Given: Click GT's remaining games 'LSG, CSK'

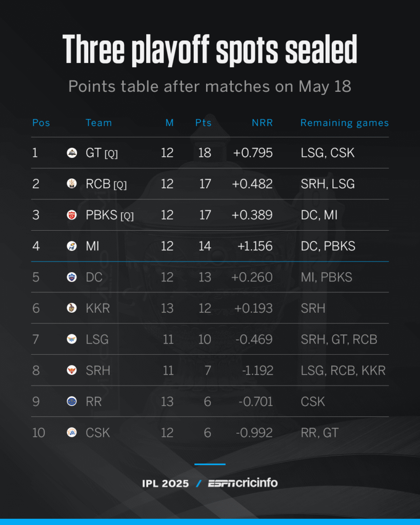Looking at the screenshot, I should [328, 153].
